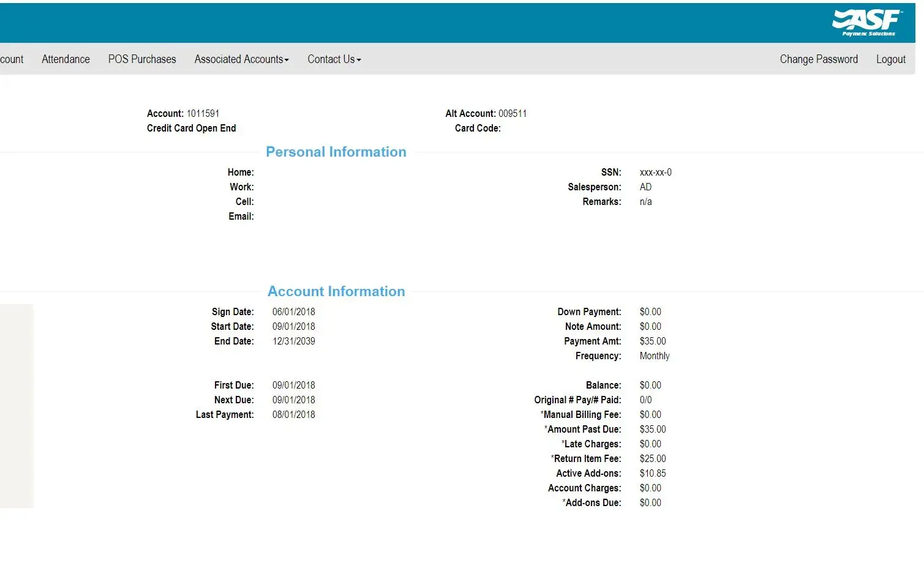Go to POS Purchases
Screen dimensions: 924x574
point(142,59)
